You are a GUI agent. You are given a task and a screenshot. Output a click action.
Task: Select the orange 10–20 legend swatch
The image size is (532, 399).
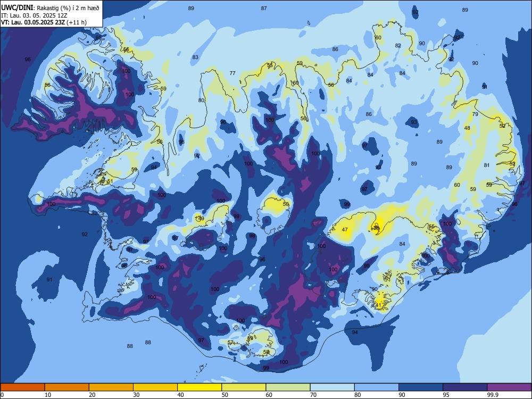point(67,387)
